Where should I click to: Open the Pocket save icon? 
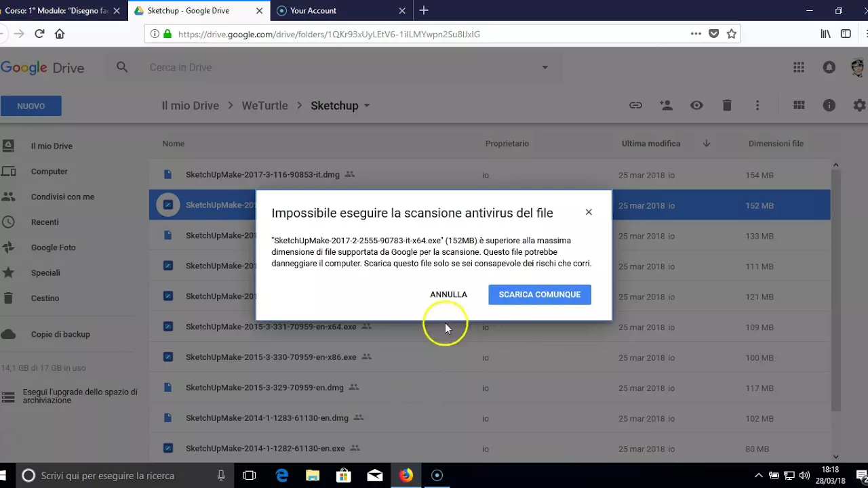(713, 34)
